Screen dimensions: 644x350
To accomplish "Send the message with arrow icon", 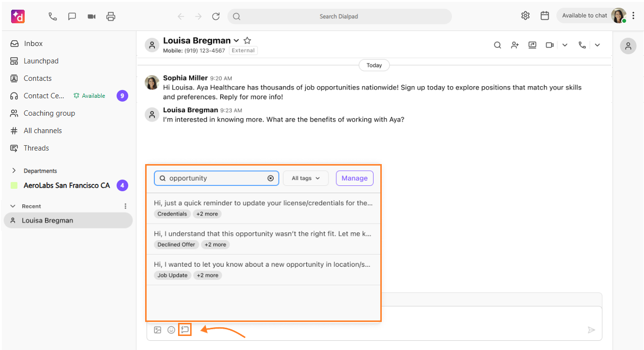I will tap(591, 330).
